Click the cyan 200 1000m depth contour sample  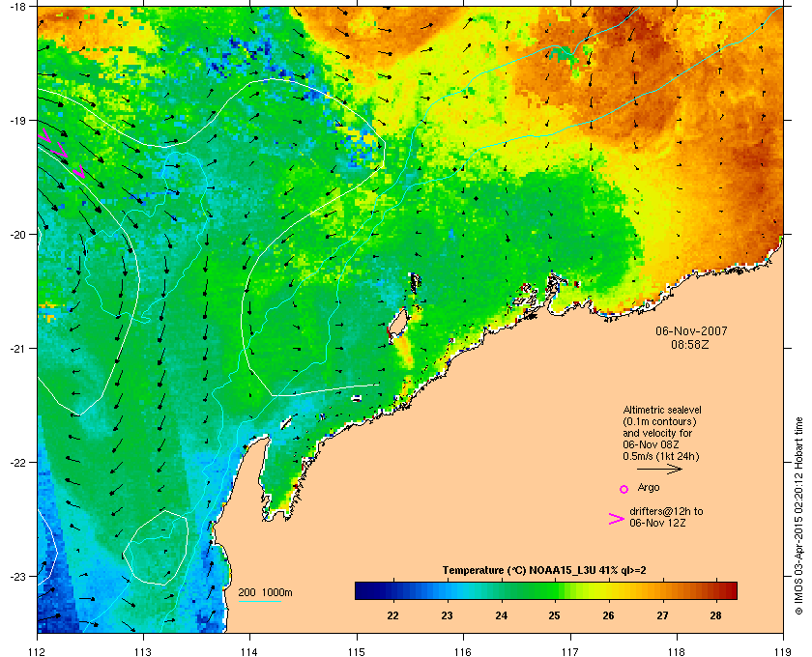point(259,602)
